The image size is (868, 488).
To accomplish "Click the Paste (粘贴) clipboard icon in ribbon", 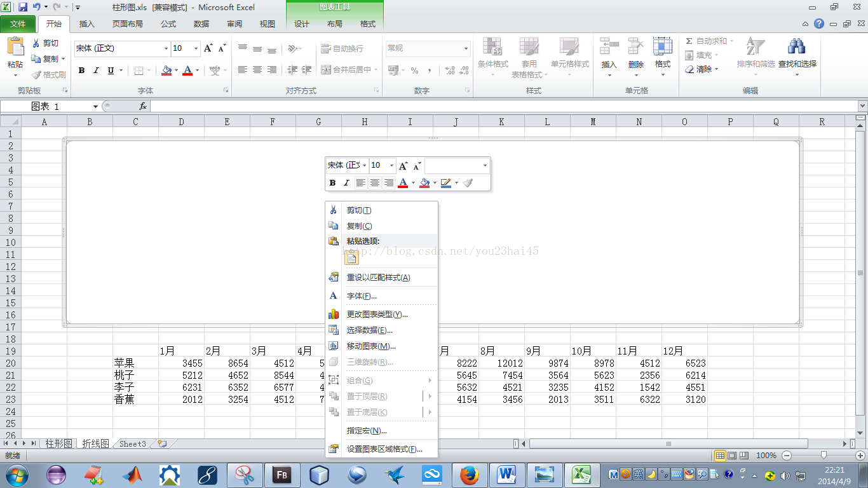I will point(15,46).
